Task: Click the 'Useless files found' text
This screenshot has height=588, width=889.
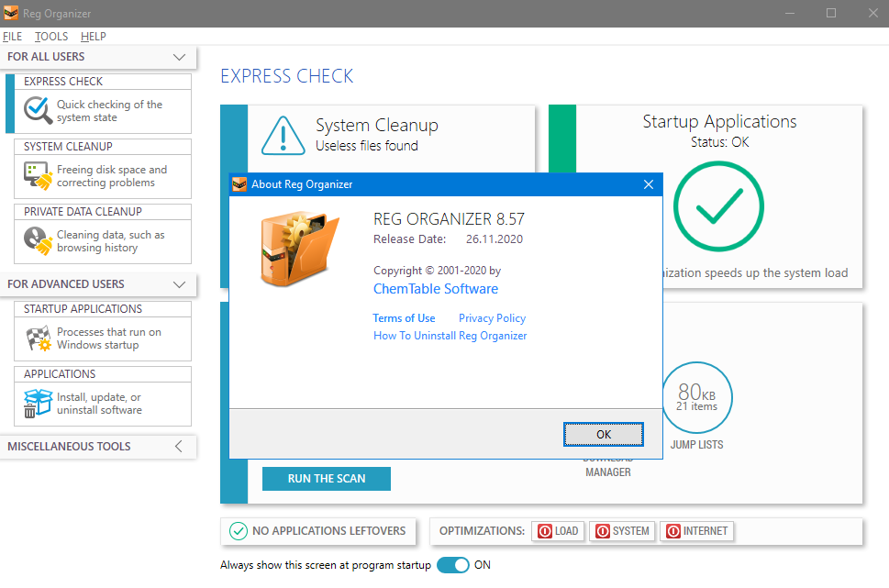Action: point(367,146)
